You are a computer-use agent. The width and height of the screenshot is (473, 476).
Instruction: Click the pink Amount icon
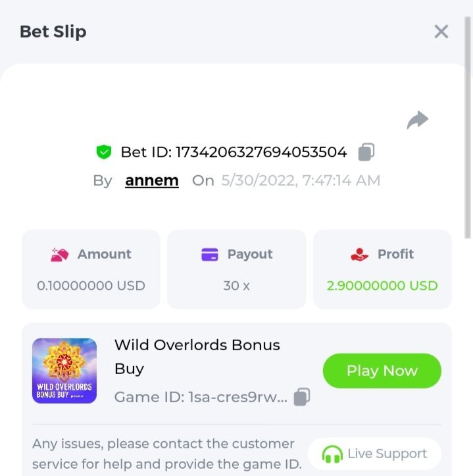[59, 255]
